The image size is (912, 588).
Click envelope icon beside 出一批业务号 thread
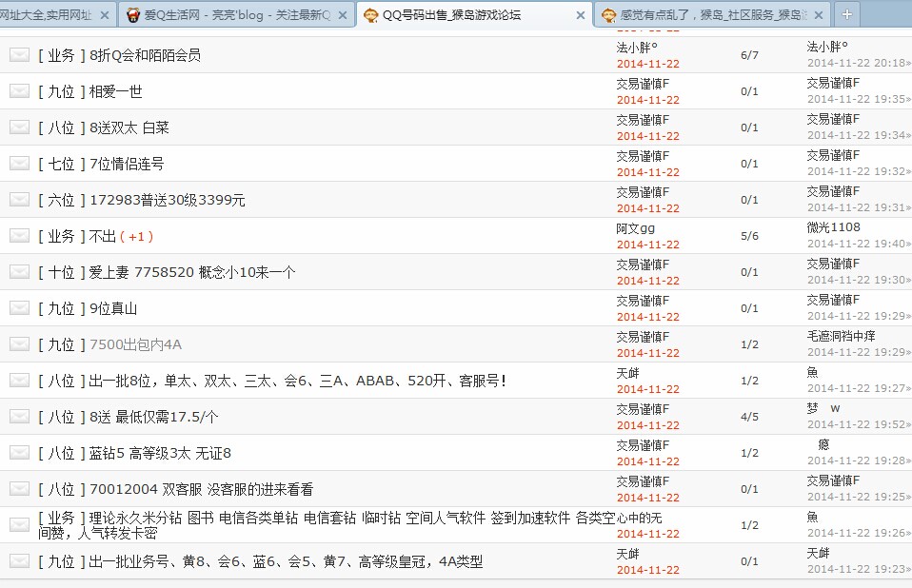(x=19, y=560)
